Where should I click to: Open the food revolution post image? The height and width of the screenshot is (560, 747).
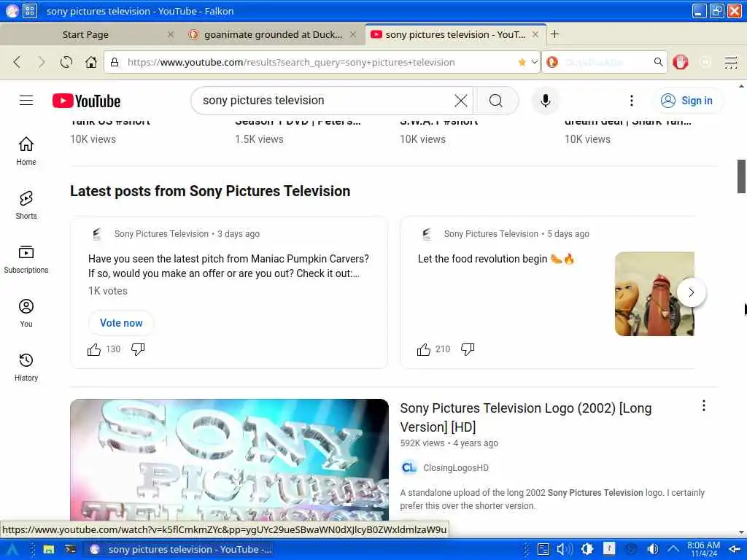tap(654, 294)
